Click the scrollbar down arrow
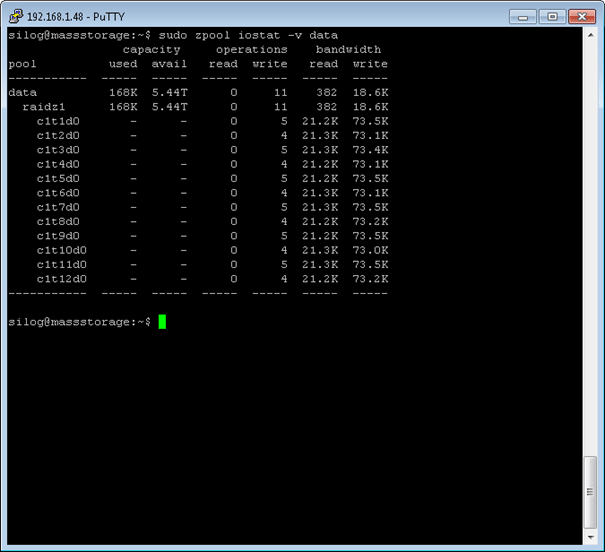Screen dimensions: 605x552 (590, 537)
